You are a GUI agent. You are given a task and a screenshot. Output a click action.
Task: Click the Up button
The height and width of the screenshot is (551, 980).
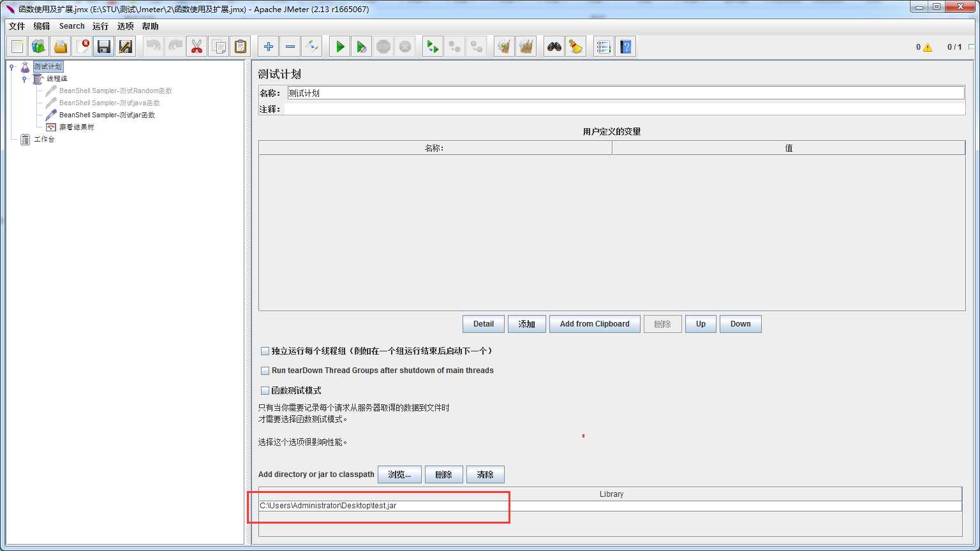click(701, 324)
